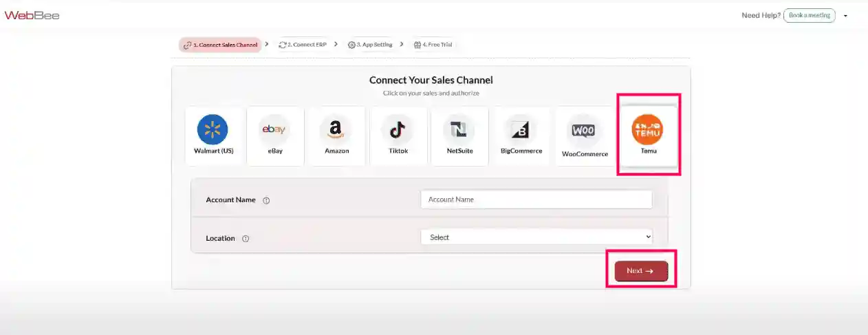
Task: Click the 'Connect Your Sales Channel' heading
Action: 431,80
